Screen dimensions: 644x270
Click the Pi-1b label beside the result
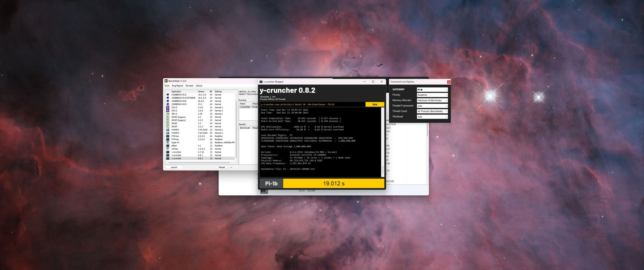[271, 183]
